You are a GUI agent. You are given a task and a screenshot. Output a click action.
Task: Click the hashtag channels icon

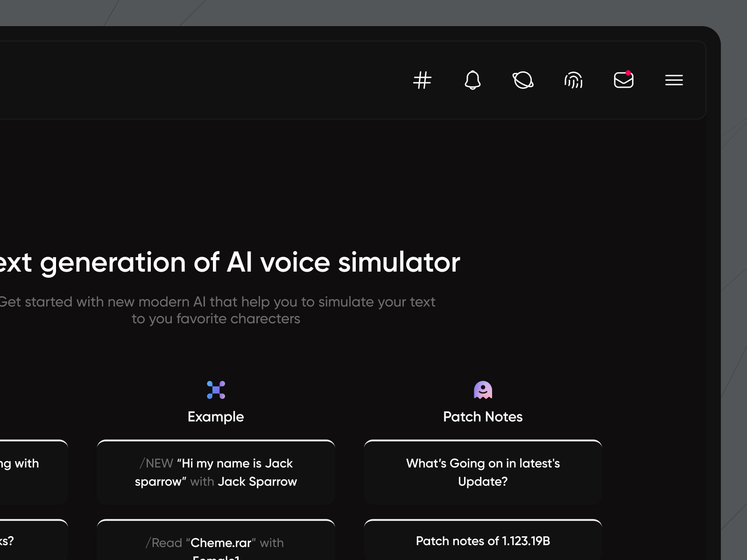[423, 80]
